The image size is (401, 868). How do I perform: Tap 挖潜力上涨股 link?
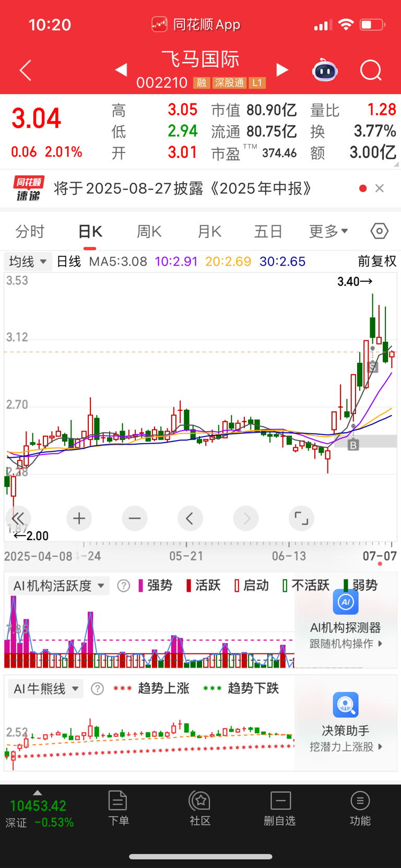(346, 747)
